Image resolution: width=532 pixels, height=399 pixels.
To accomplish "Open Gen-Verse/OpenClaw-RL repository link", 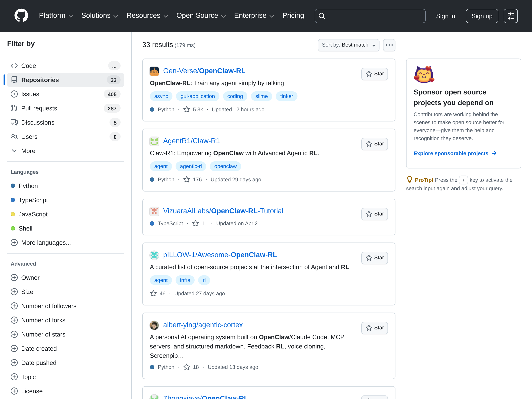I will (204, 71).
